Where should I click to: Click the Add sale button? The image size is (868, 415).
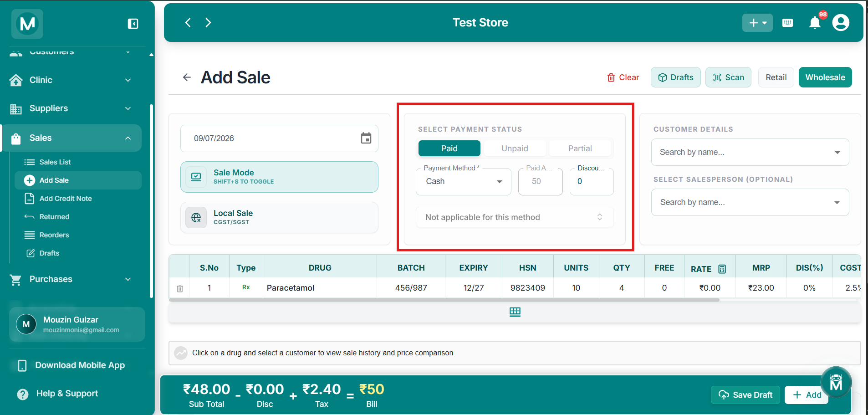coord(807,395)
